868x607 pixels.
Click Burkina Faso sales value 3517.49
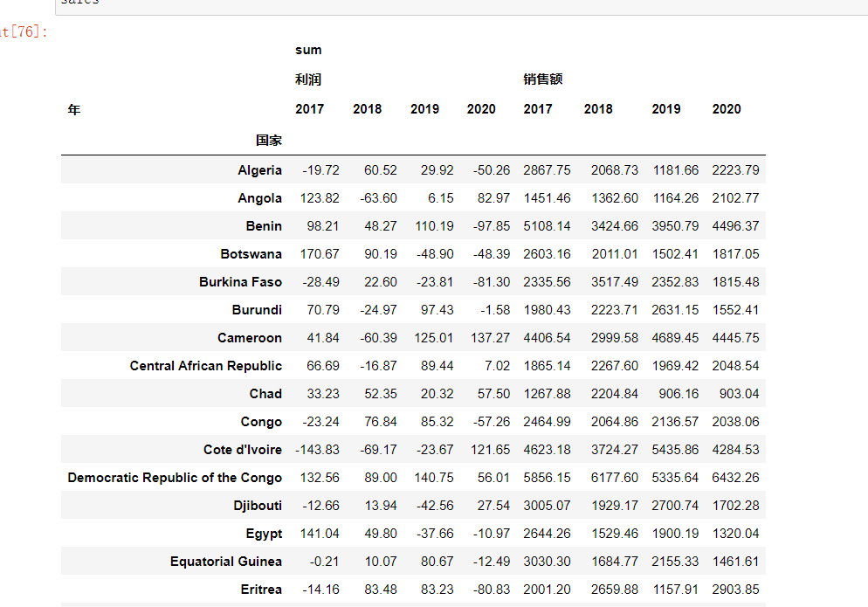pyautogui.click(x=614, y=282)
